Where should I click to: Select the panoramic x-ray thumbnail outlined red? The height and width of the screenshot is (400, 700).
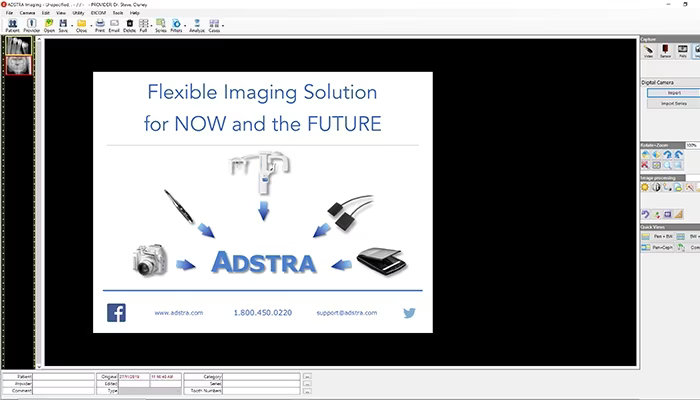(x=18, y=66)
